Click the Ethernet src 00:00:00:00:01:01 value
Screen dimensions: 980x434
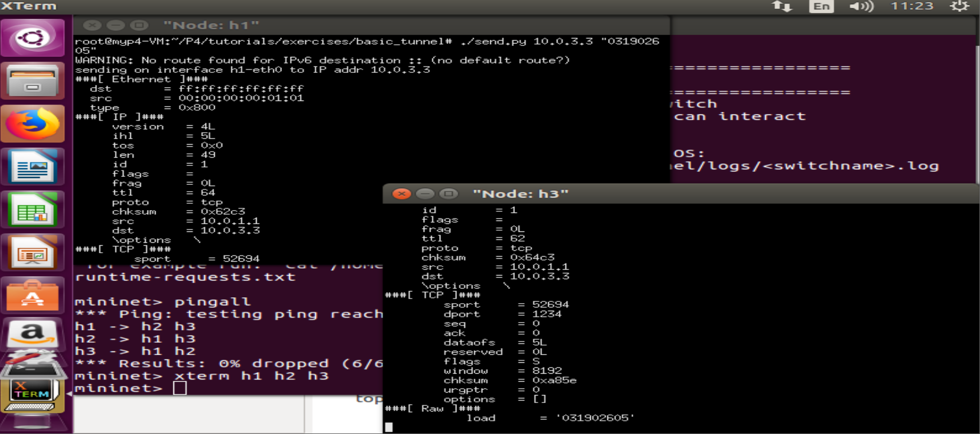[x=241, y=98]
